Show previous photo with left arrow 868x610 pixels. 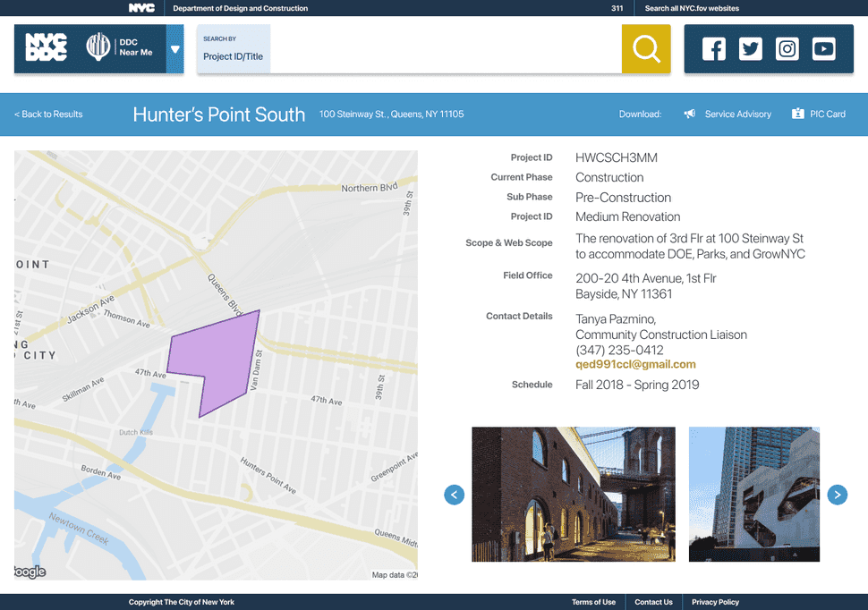click(x=454, y=495)
